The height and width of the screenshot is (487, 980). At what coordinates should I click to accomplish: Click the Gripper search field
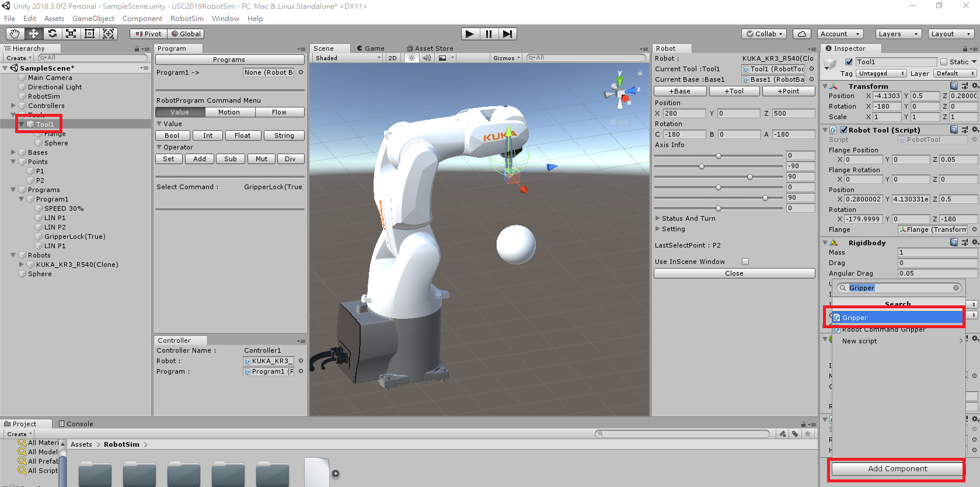tap(899, 288)
